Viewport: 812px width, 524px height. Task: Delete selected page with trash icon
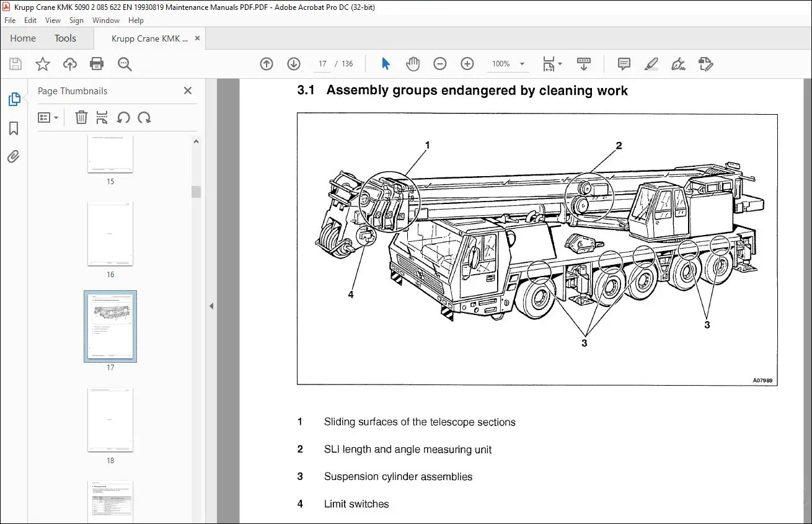coord(81,118)
